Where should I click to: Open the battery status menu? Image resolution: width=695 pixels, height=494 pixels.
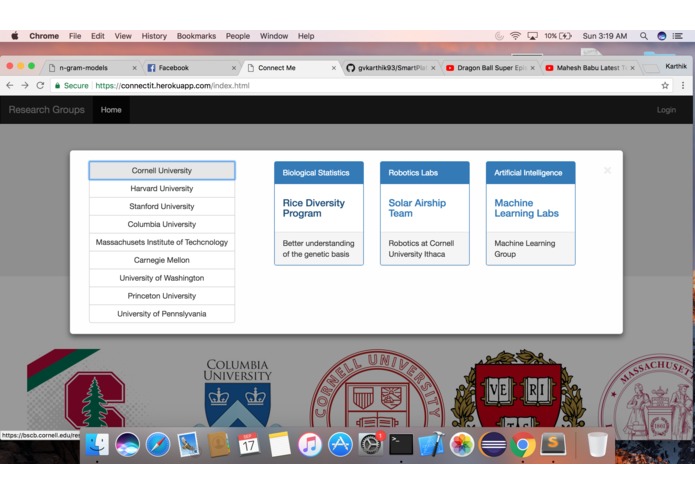click(x=558, y=36)
